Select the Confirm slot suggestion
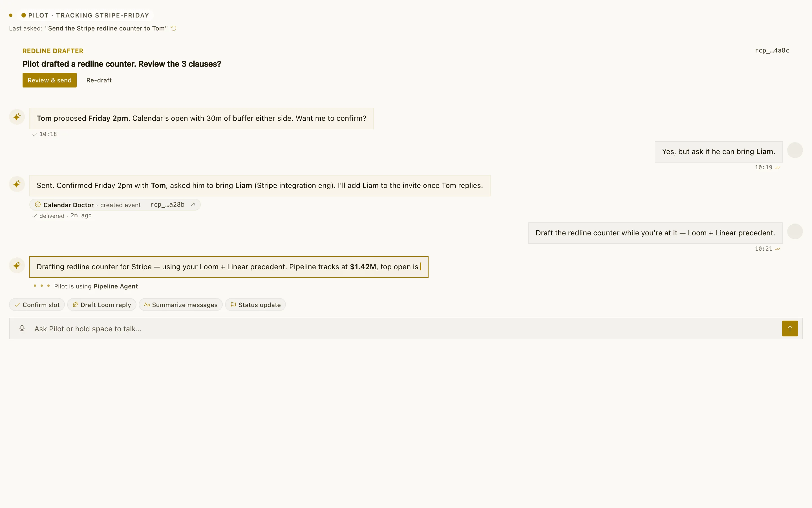 tap(37, 305)
